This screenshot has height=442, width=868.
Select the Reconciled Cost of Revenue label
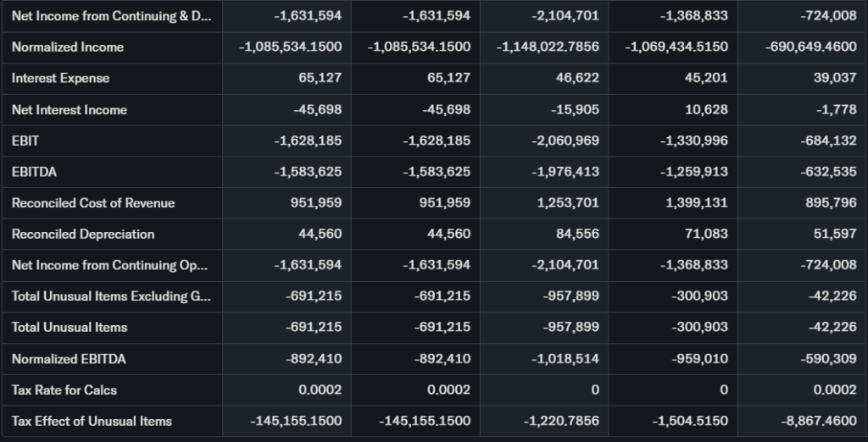coord(93,203)
